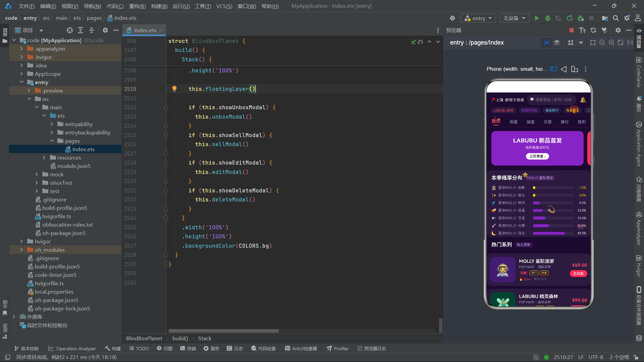Open the VCS(S) menu
The width and height of the screenshot is (644, 362).
(x=224, y=6)
